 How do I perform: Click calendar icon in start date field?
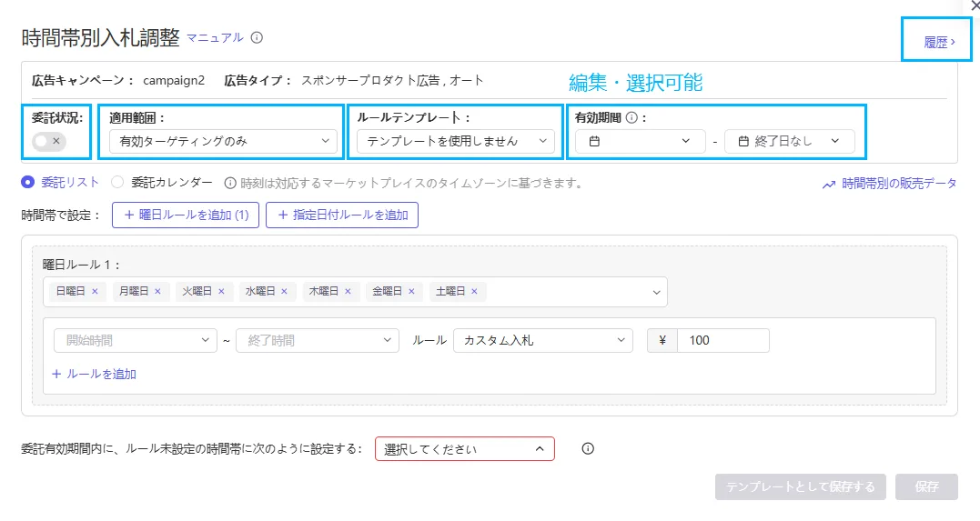click(x=594, y=141)
